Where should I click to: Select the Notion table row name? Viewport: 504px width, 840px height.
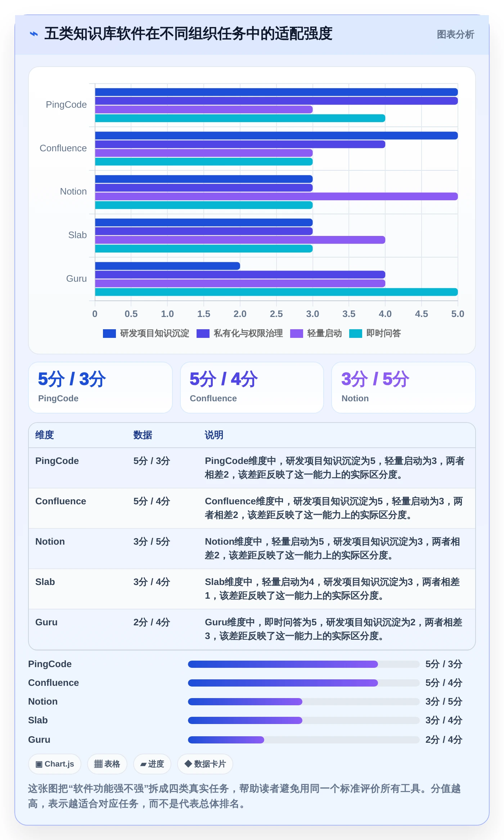(50, 542)
